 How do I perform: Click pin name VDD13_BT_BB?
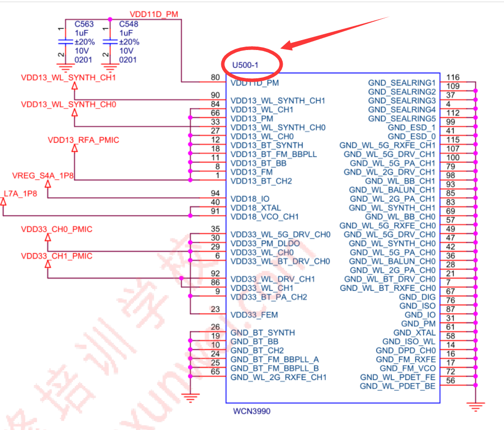coord(258,163)
